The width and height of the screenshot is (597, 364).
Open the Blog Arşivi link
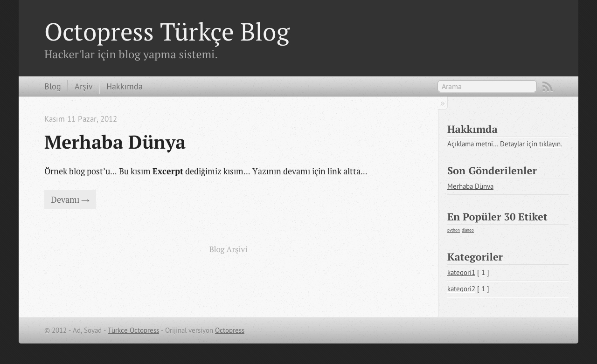(228, 249)
